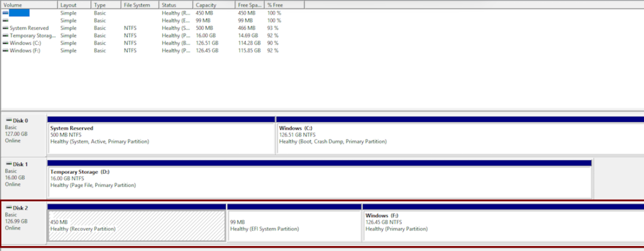Click the 126.45 GB NTFS text on Disk 2
The height and width of the screenshot is (251, 644).
(384, 222)
